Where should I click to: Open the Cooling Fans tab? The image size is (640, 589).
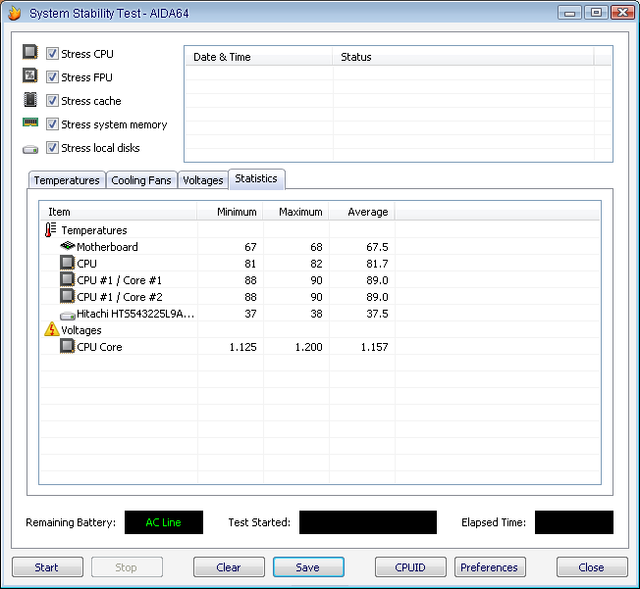click(x=141, y=180)
